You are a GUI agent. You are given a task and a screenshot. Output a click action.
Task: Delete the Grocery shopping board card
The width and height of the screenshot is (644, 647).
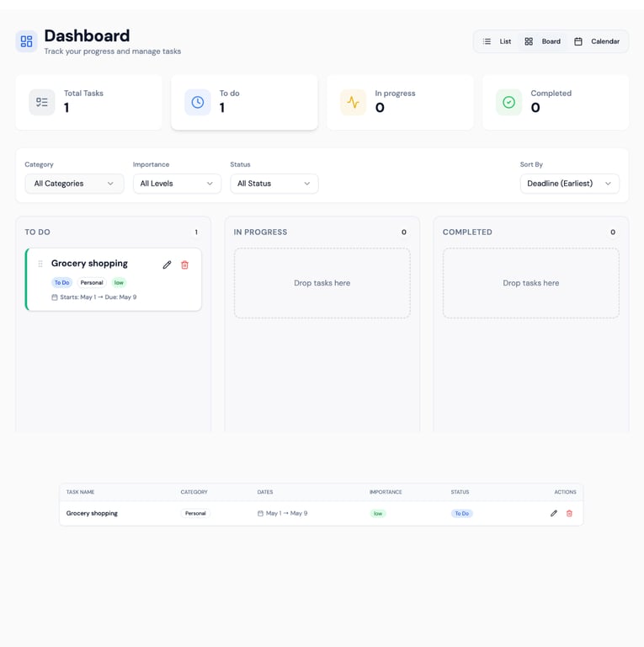(x=184, y=265)
